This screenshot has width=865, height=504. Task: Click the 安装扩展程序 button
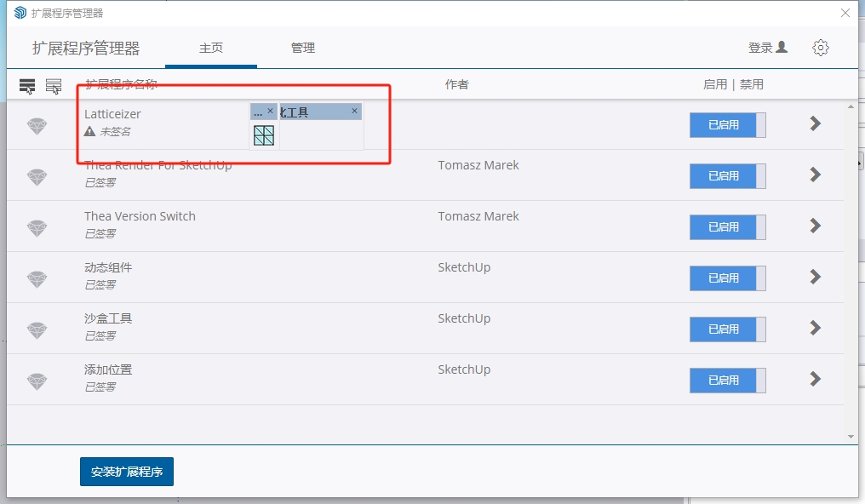(127, 472)
